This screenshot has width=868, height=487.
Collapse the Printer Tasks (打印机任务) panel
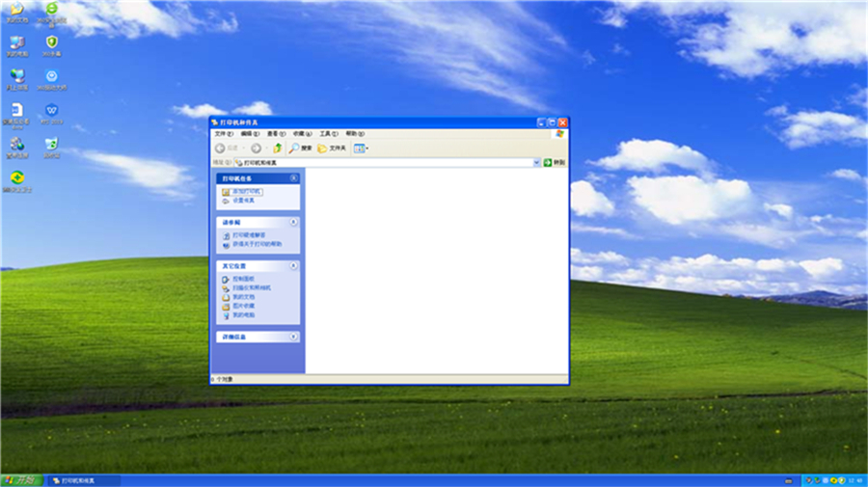coord(294,178)
